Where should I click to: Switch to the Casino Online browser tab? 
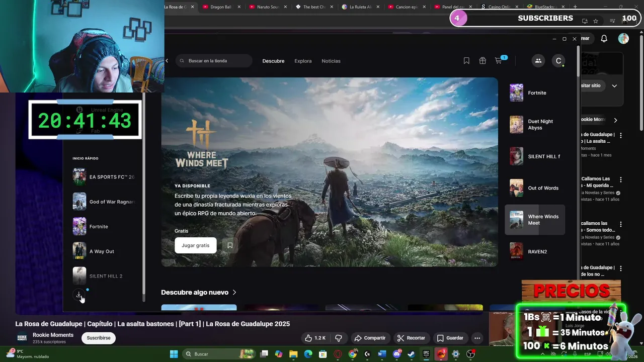pos(499,7)
